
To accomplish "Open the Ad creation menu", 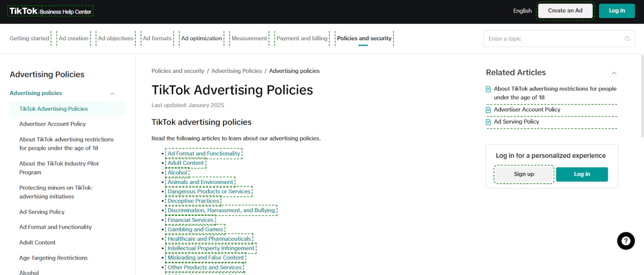I will pyautogui.click(x=73, y=39).
